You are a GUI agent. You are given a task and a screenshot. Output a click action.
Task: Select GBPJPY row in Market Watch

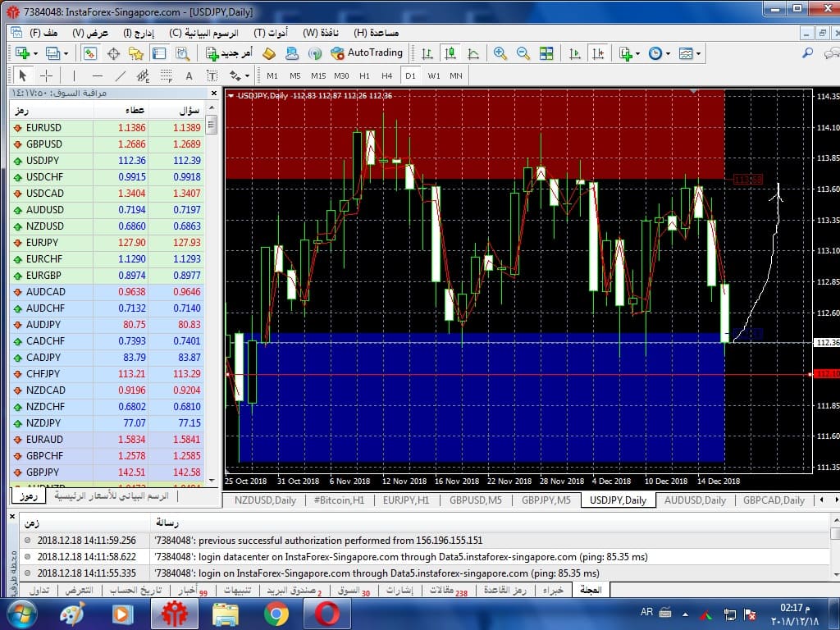106,472
